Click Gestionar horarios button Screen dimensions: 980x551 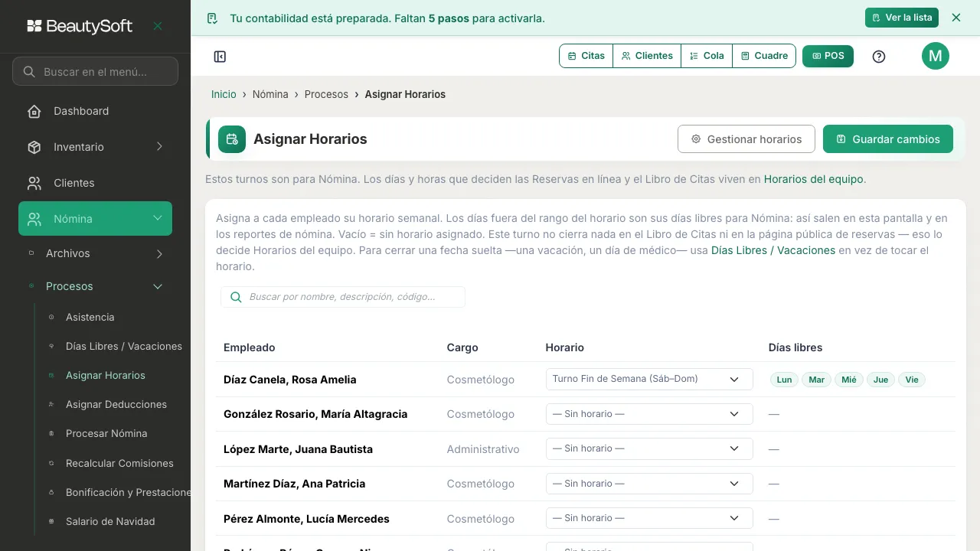pyautogui.click(x=746, y=139)
